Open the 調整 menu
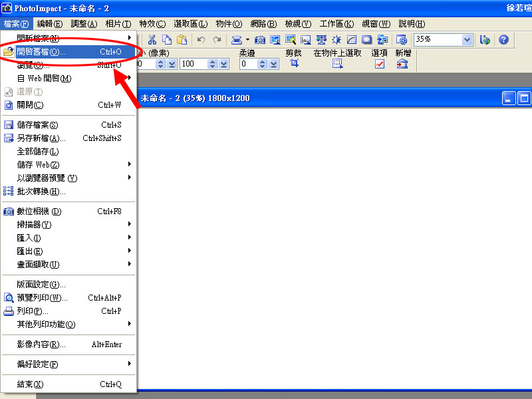Screen dimensions: 532x399 pyautogui.click(x=84, y=24)
